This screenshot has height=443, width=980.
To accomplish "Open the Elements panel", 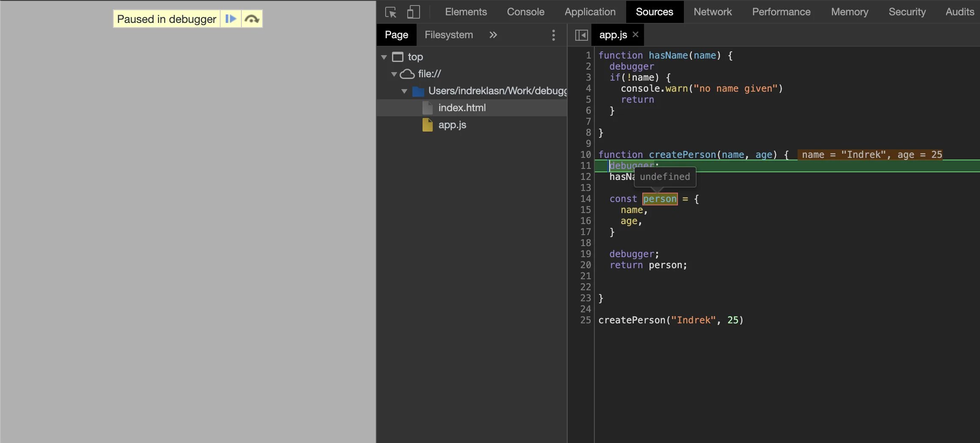I will [466, 12].
